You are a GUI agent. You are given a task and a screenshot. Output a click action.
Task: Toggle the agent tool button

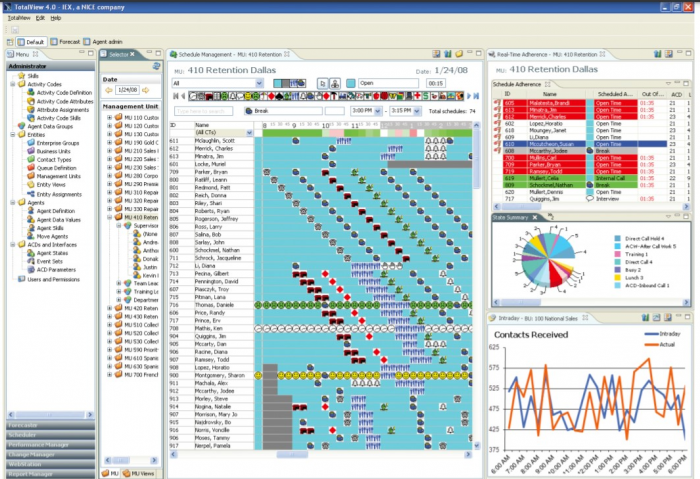(335, 83)
